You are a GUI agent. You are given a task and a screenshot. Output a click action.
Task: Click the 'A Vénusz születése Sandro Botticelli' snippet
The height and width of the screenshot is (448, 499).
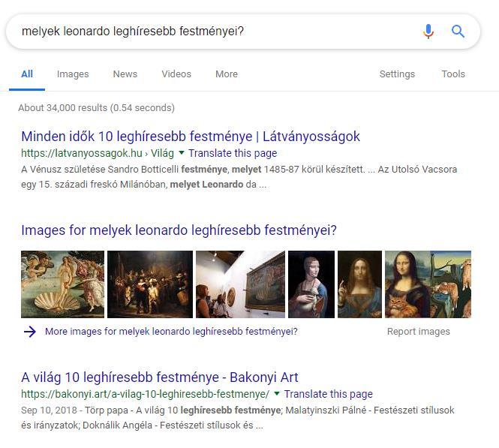tap(239, 177)
